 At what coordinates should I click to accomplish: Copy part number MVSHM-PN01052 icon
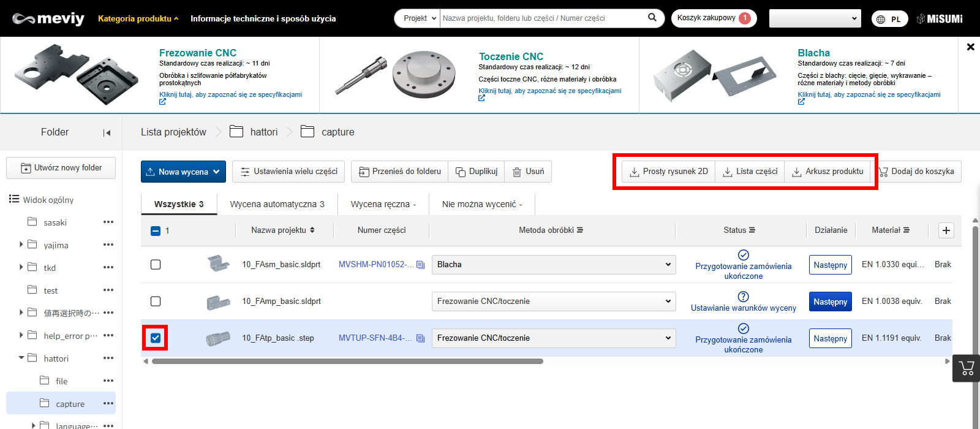[420, 265]
